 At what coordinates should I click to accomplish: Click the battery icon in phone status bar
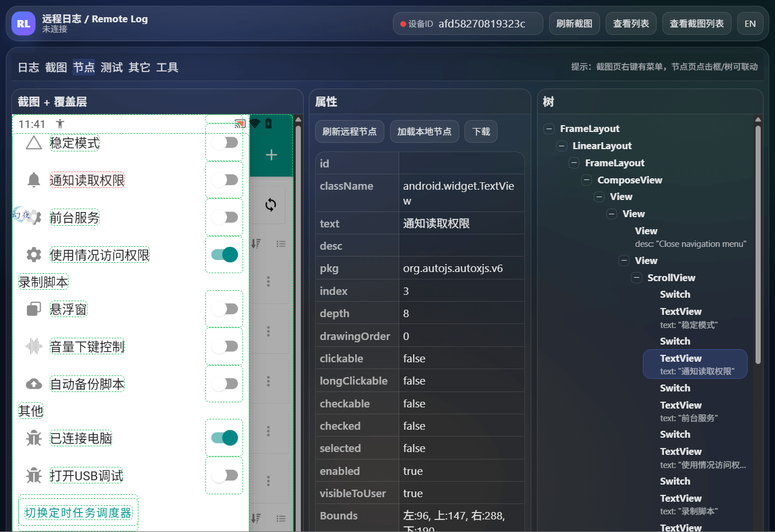point(268,123)
